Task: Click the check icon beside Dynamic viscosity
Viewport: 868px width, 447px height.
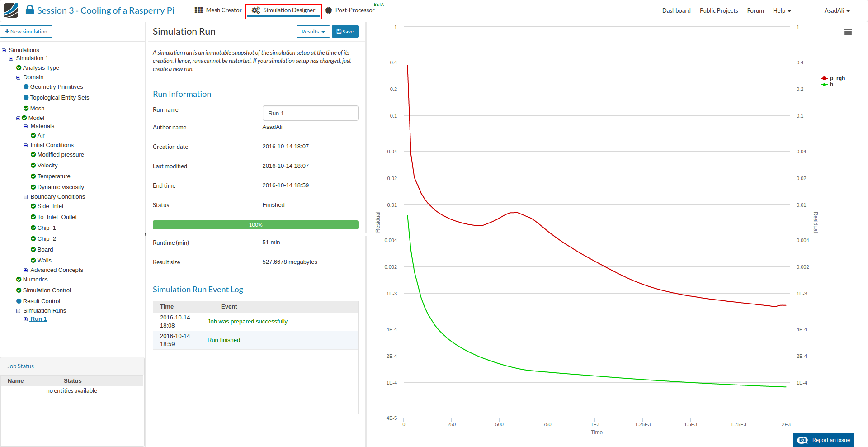Action: (33, 187)
